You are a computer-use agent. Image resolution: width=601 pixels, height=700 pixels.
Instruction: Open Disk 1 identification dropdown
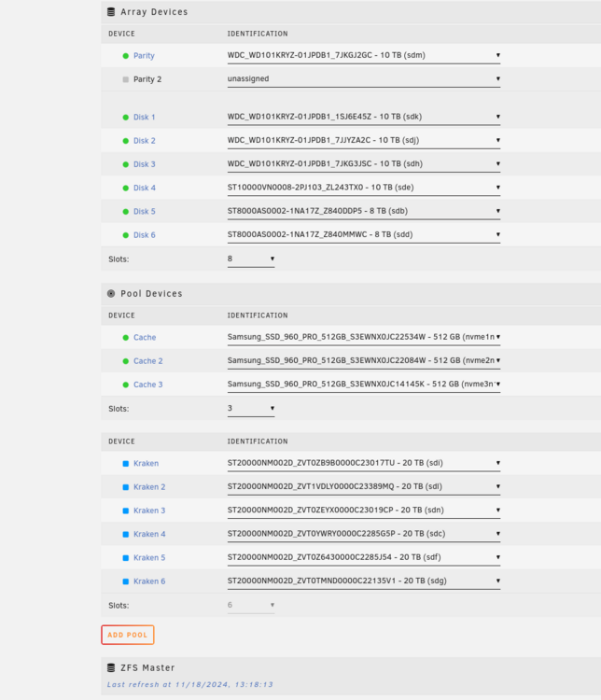[364, 117]
